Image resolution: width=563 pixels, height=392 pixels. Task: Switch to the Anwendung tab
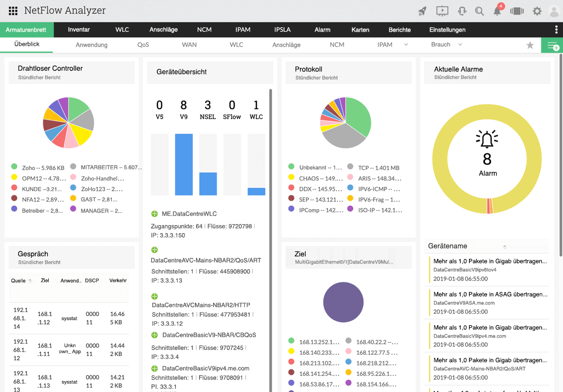pyautogui.click(x=91, y=44)
